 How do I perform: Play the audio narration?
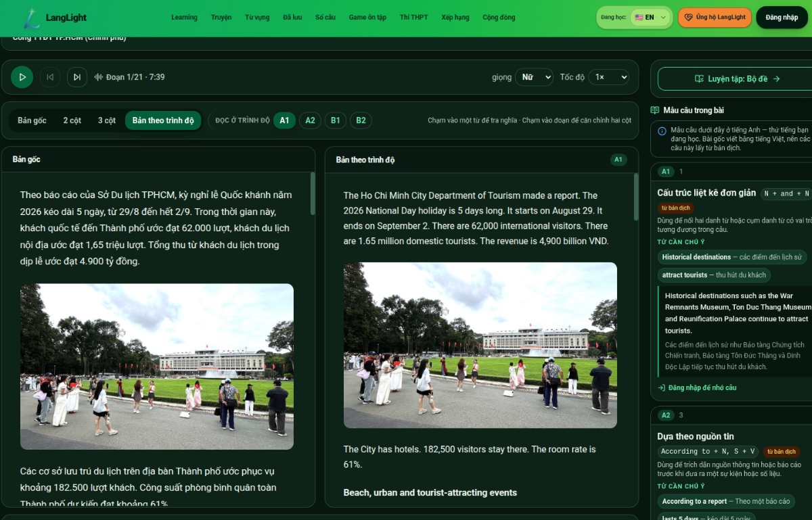[22, 77]
